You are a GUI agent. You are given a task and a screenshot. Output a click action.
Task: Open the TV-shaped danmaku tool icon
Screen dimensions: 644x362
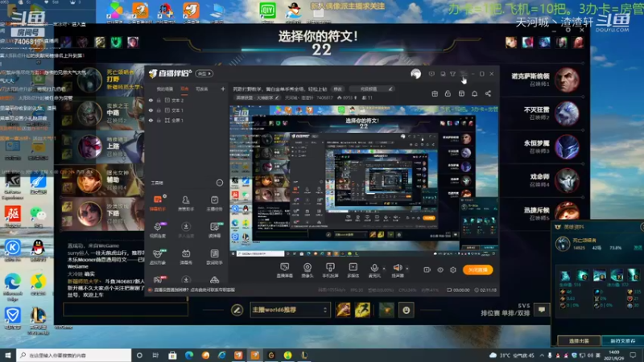[186, 256]
